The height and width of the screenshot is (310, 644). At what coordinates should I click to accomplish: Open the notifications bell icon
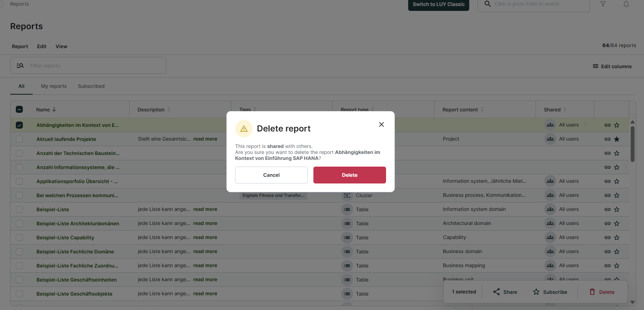[x=626, y=4]
